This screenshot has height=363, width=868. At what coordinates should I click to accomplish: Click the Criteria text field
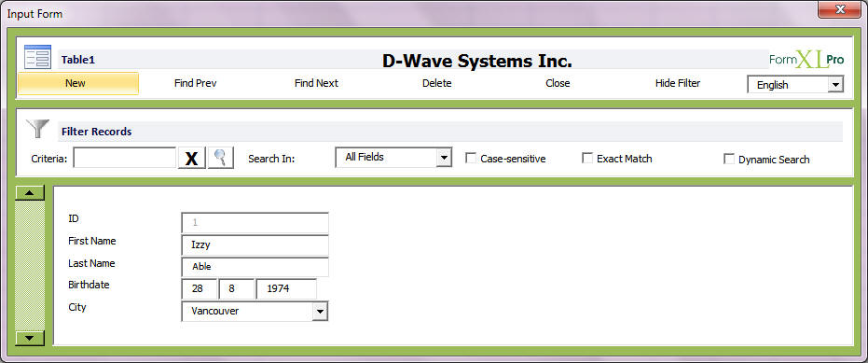pos(125,158)
